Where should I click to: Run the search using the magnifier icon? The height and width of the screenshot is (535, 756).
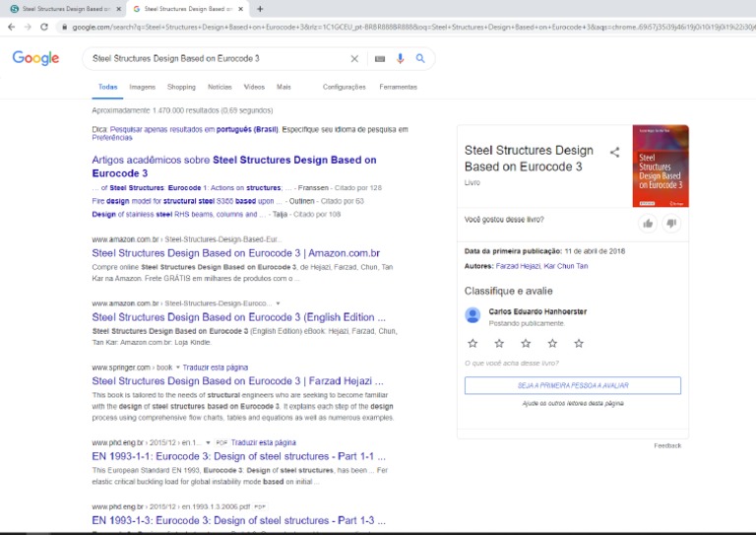[x=420, y=58]
